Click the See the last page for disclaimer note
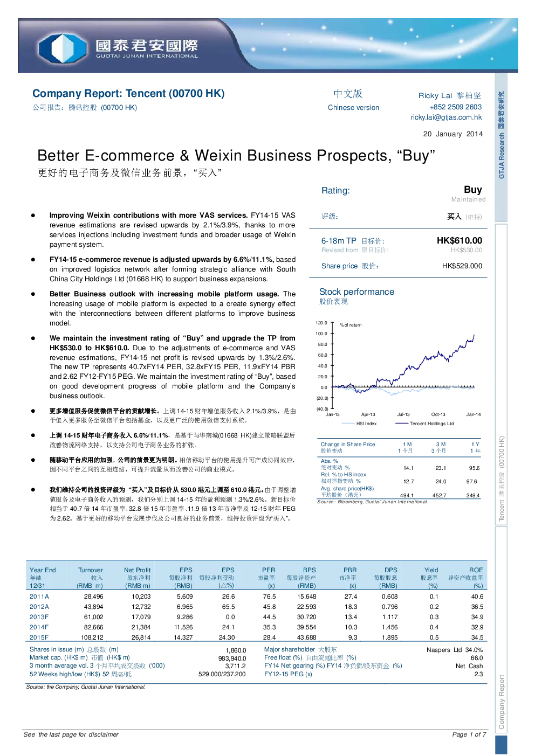Screen dimensions: 535x756 [71, 734]
